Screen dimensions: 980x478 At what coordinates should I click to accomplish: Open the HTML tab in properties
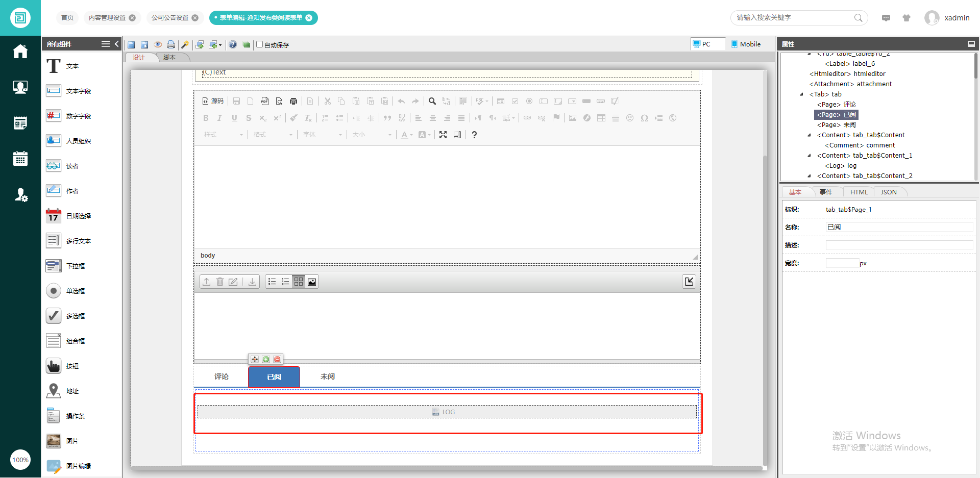(859, 192)
